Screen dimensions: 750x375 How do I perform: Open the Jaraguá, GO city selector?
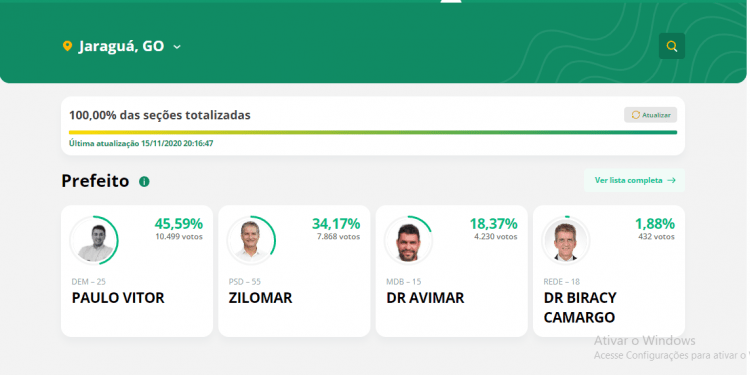point(122,46)
